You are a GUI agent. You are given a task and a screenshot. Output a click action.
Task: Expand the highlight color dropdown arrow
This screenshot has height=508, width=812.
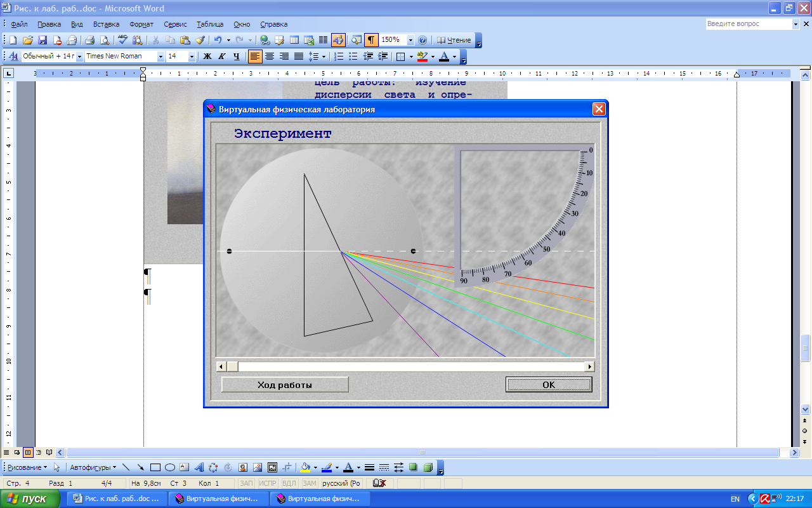[x=433, y=57]
